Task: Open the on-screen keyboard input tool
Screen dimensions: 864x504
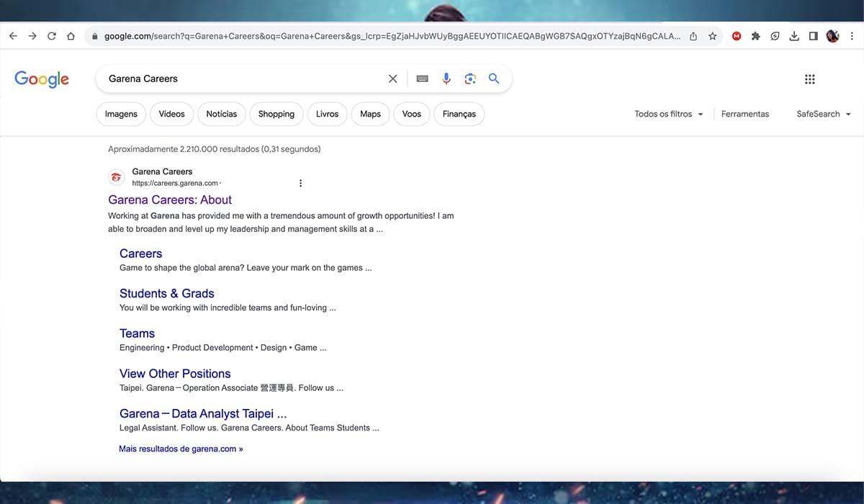Action: click(x=423, y=78)
